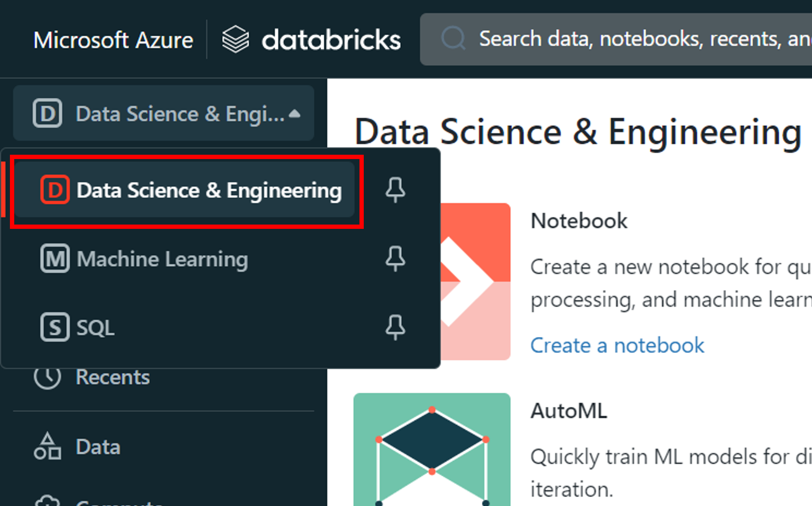Select SQL from persona menu
This screenshot has height=506, width=812.
click(x=96, y=328)
